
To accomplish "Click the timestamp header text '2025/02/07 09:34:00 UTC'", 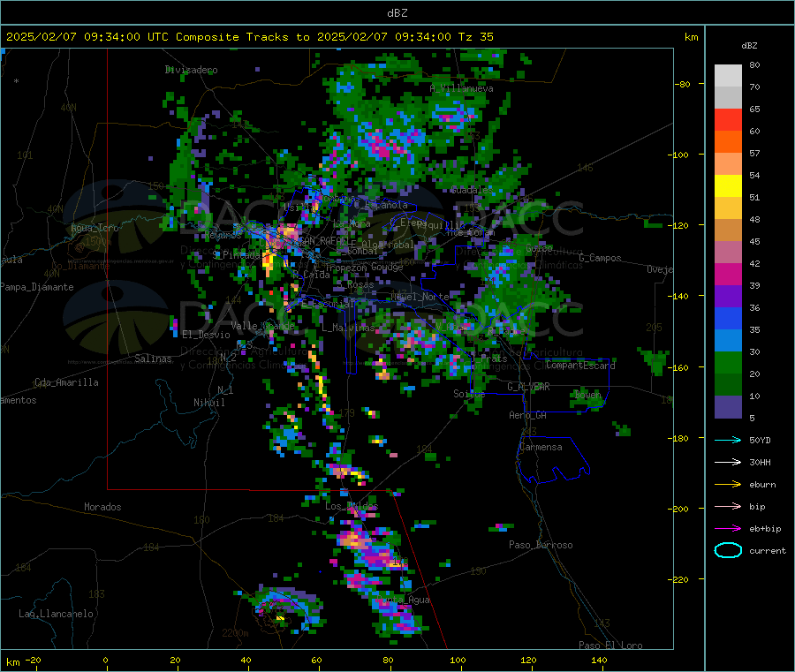I will pyautogui.click(x=87, y=36).
